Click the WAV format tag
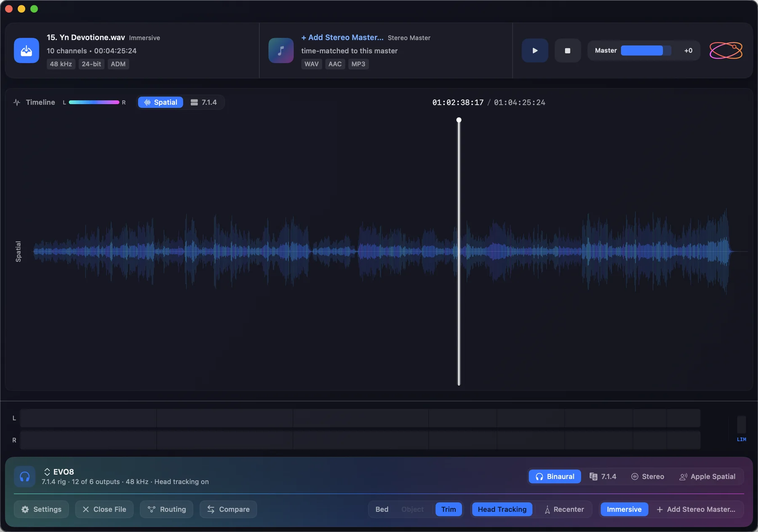This screenshot has height=532, width=758. point(312,64)
